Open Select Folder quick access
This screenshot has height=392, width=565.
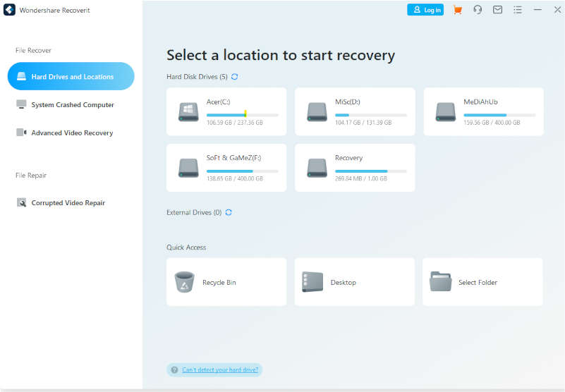(x=482, y=282)
